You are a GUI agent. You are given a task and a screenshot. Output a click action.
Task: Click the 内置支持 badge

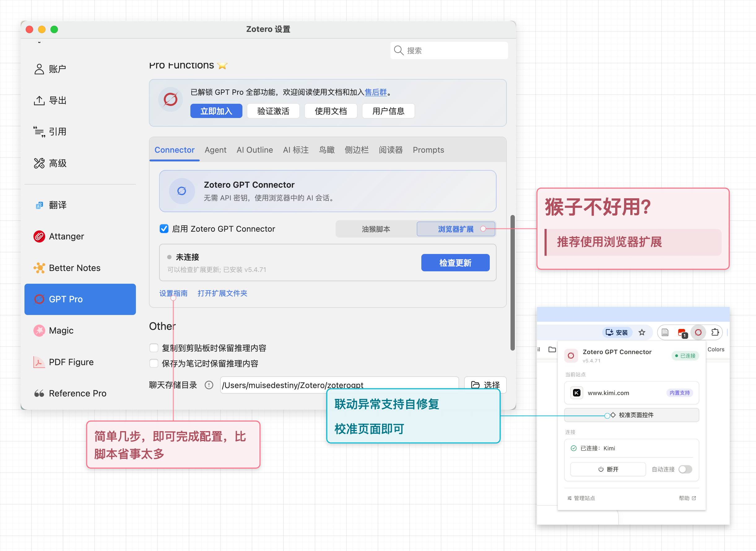tap(680, 392)
